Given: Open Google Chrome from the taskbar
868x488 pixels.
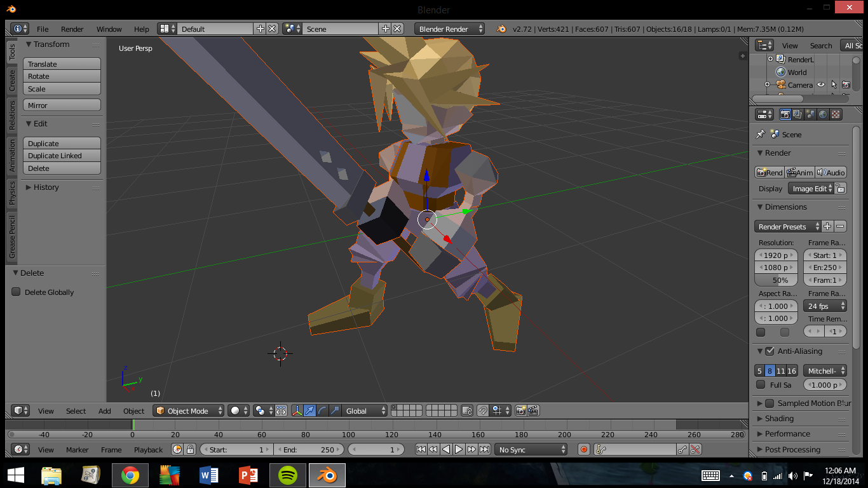Looking at the screenshot, I should (x=130, y=475).
